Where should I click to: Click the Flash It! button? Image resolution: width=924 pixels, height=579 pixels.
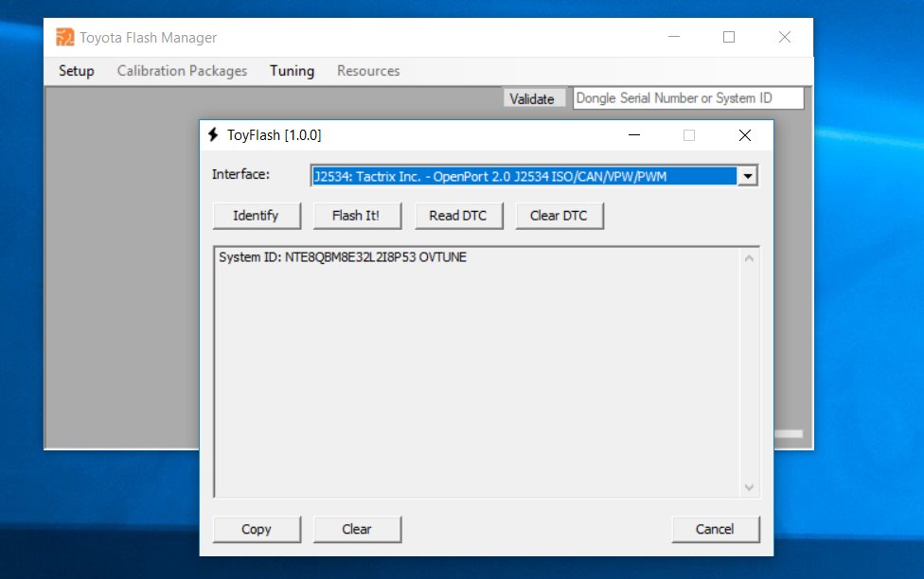click(357, 216)
